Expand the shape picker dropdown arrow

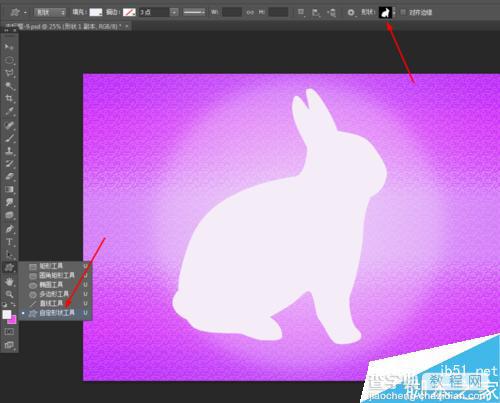394,13
